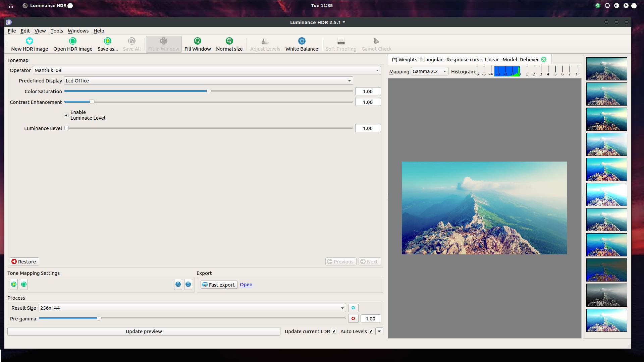Screen dimensions: 644x362
Task: Select the grayscale thumbnail in the right sidebar
Action: pyautogui.click(x=606, y=295)
